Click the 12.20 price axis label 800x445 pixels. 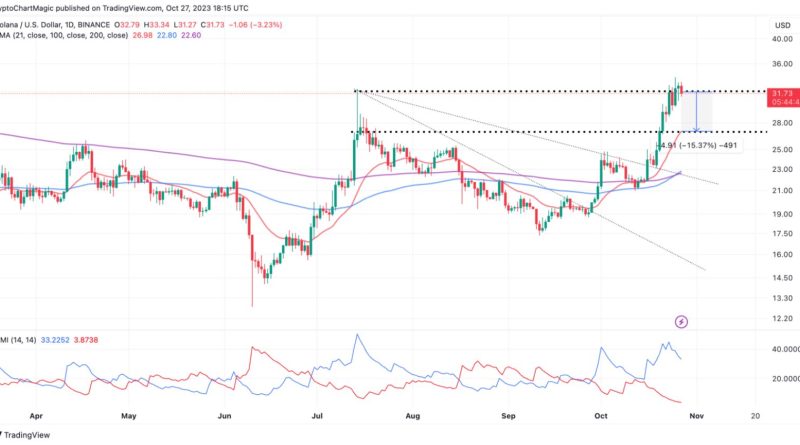(x=782, y=318)
